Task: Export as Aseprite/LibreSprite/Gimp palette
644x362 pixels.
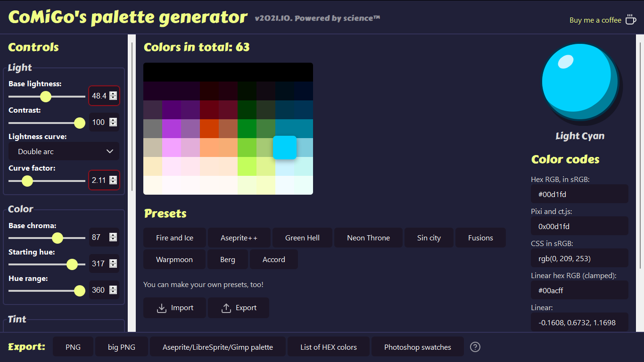Action: coord(218,347)
